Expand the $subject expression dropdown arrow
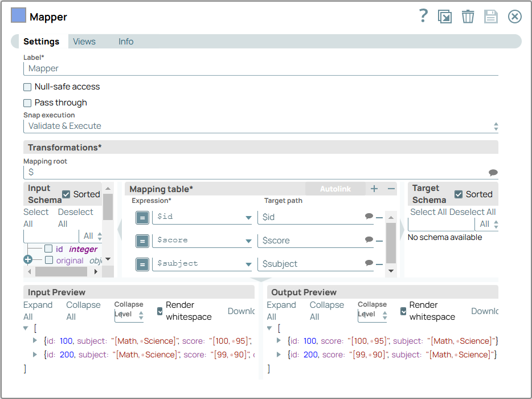The width and height of the screenshot is (532, 399). 248,264
